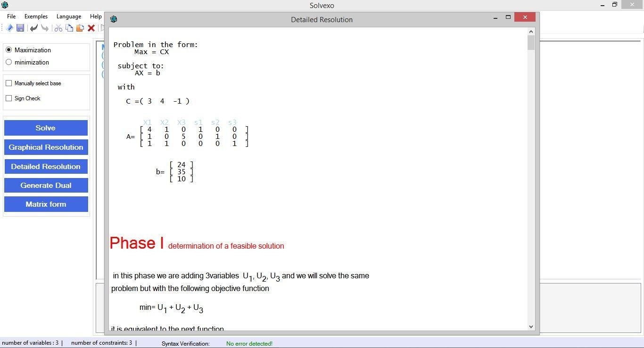Click the Matrix form button
Viewport: 644px width, 348px height.
46,204
